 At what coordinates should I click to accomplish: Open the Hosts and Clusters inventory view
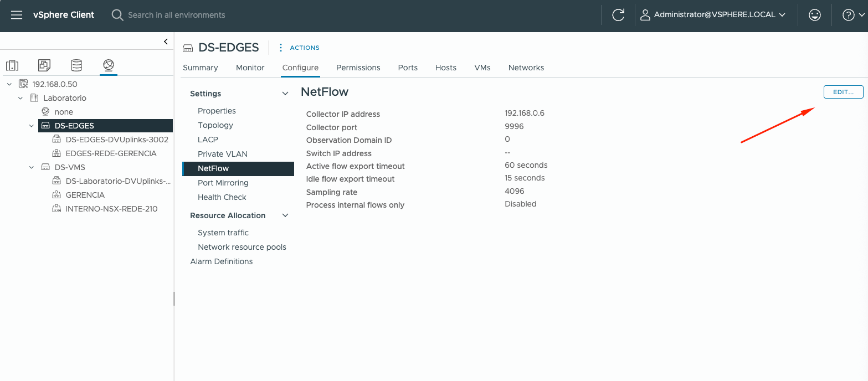pyautogui.click(x=12, y=65)
